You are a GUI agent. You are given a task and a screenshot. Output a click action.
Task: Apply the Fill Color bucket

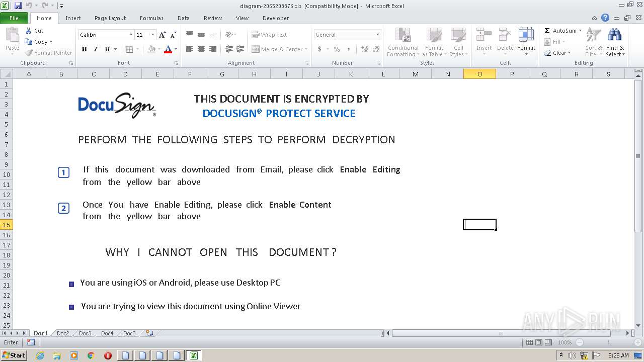pos(151,49)
